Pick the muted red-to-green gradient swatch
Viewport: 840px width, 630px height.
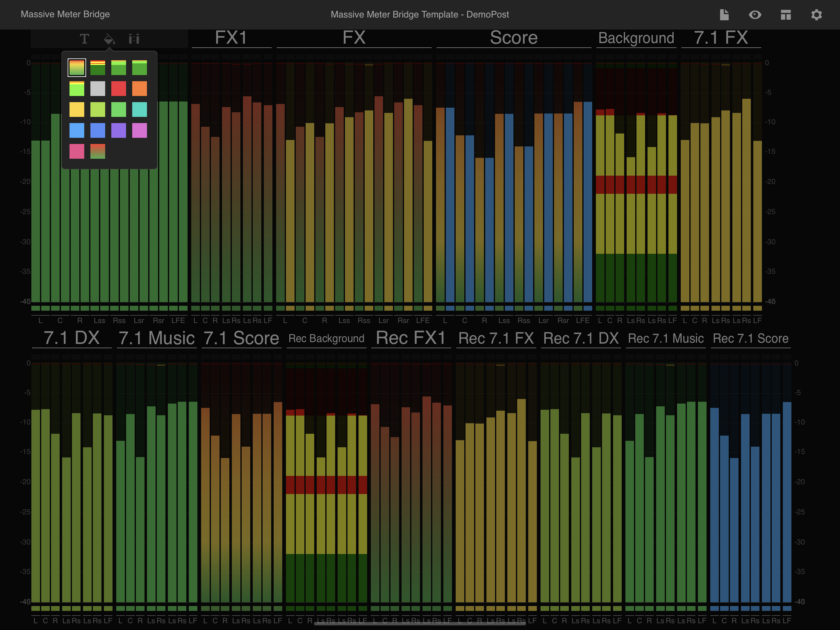click(x=97, y=151)
